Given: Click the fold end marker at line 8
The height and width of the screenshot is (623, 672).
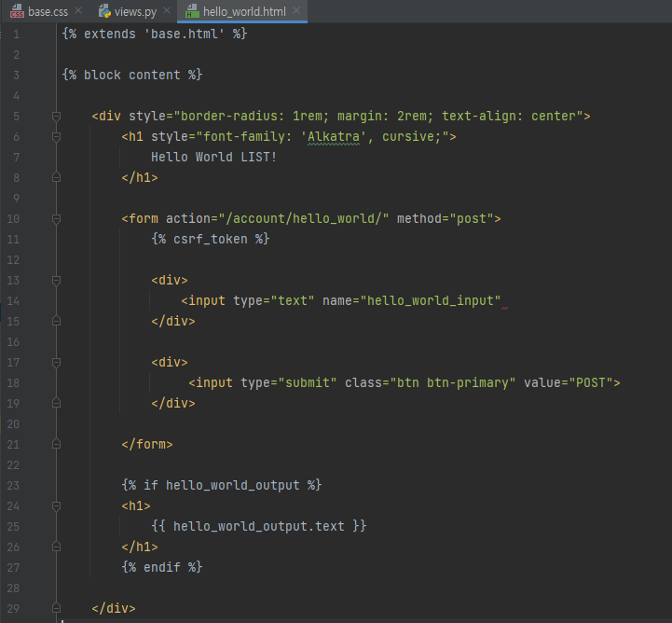Looking at the screenshot, I should tap(56, 177).
